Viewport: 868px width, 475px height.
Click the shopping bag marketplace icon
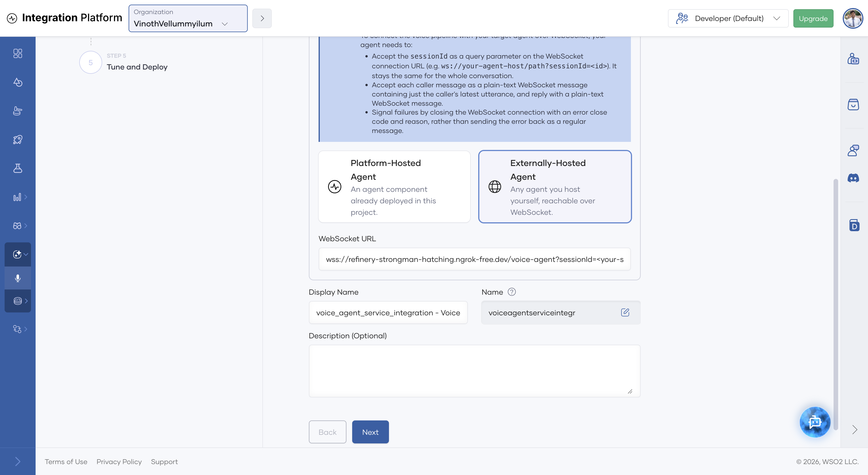(853, 105)
